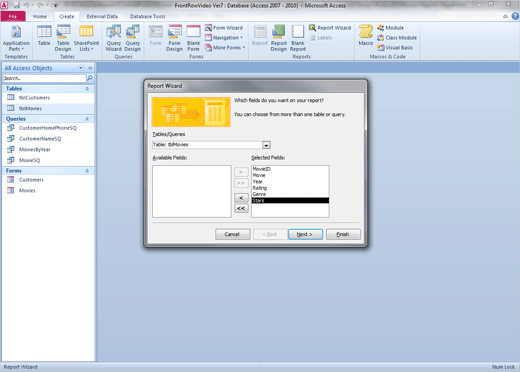
Task: Remove all fields with double-left-arrow button
Action: [x=241, y=208]
